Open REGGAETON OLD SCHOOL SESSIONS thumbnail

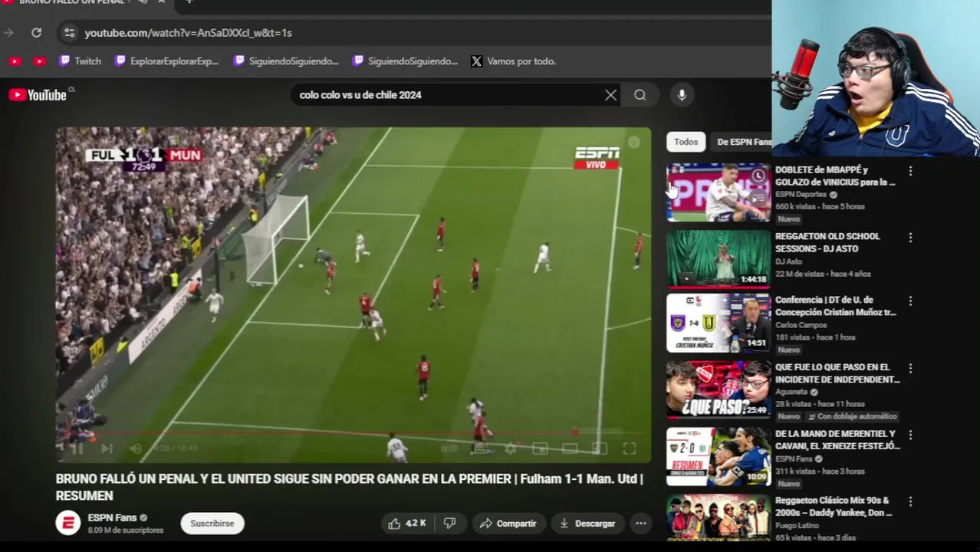pyautogui.click(x=719, y=259)
